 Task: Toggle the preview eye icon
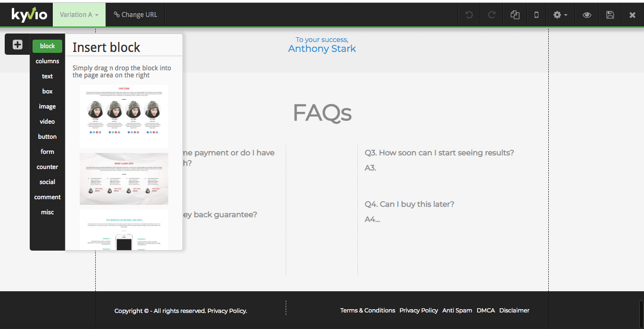587,15
